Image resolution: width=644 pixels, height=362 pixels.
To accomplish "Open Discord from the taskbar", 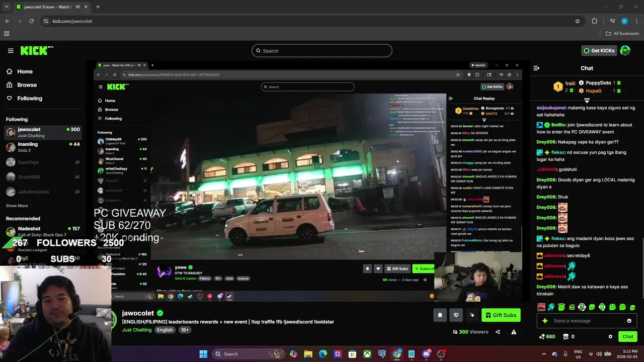I will (426, 354).
